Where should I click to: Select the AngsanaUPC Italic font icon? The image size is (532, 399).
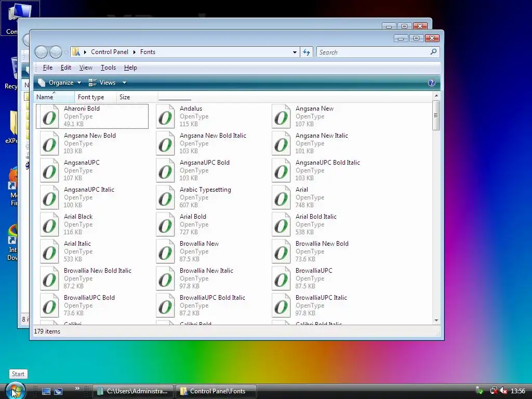49,197
